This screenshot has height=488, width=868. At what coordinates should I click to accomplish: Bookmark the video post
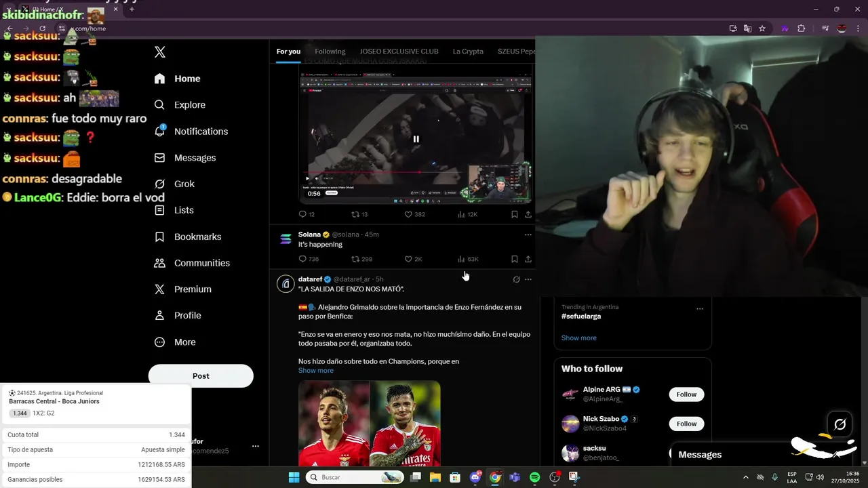(x=514, y=214)
